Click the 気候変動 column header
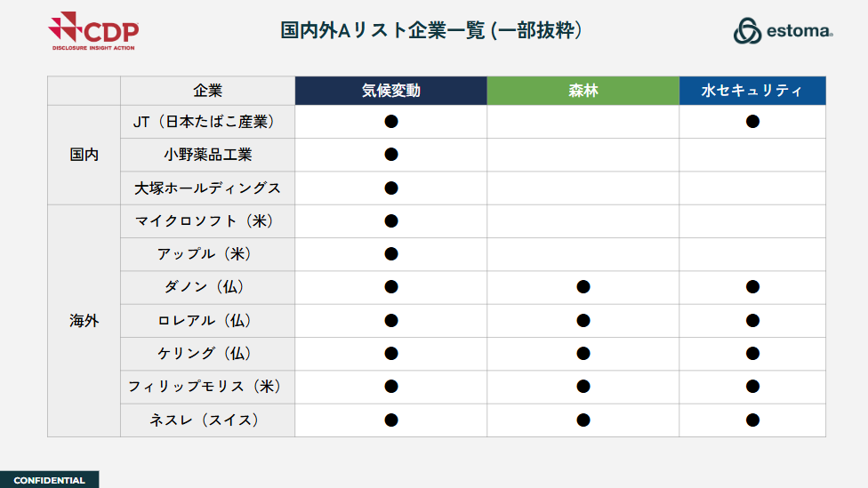This screenshot has height=488, width=868. 390,91
